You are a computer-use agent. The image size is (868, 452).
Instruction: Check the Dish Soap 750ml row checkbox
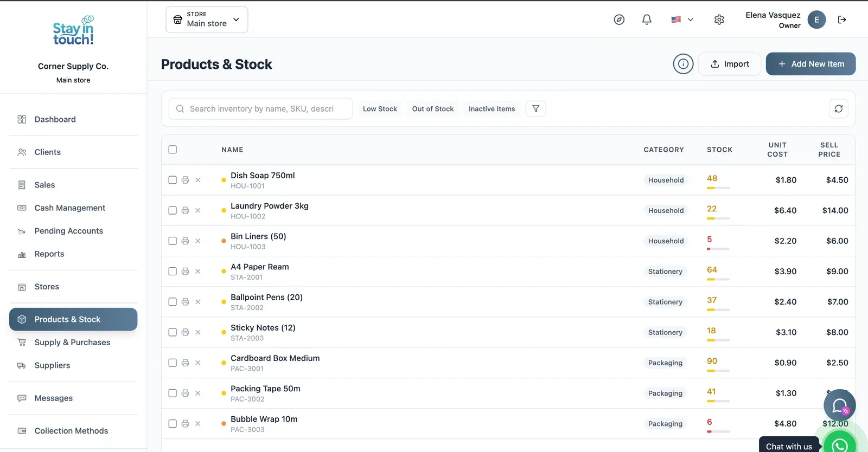click(x=173, y=180)
